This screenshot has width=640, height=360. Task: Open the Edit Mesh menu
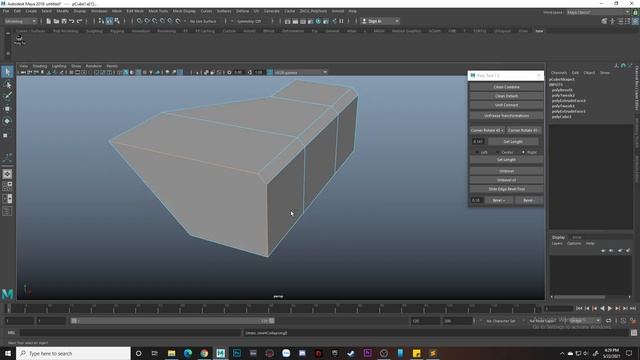click(135, 11)
